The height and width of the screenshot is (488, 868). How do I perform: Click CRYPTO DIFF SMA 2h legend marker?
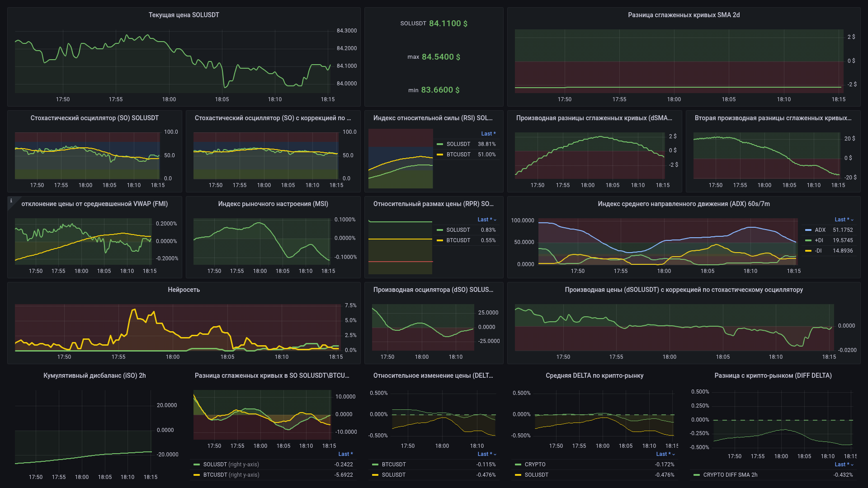click(697, 475)
